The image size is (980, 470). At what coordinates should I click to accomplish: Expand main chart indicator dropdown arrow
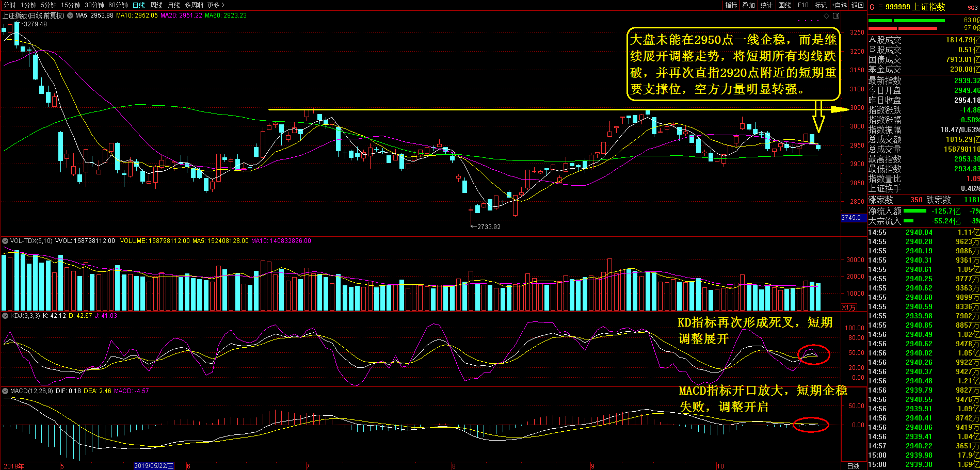pos(69,15)
